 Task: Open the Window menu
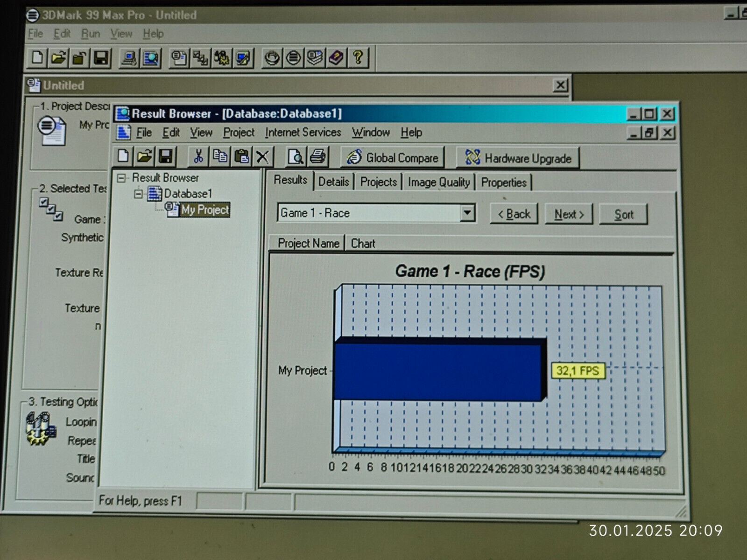pos(371,133)
